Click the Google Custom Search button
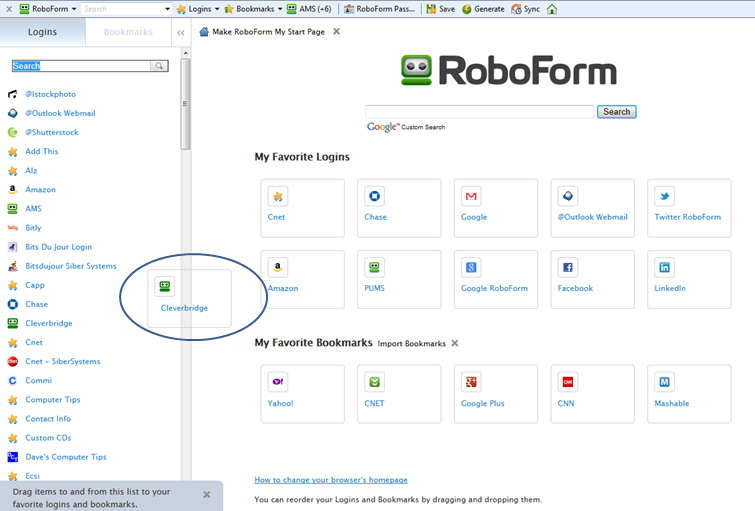 click(x=616, y=112)
